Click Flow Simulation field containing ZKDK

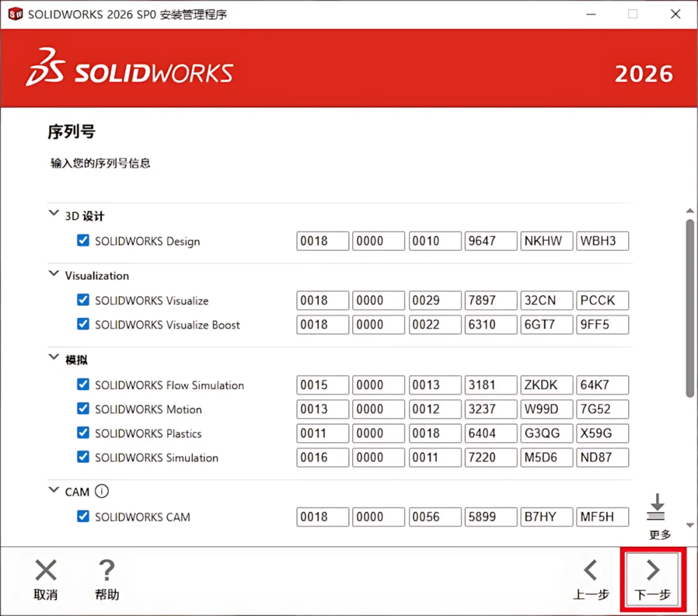click(x=547, y=385)
